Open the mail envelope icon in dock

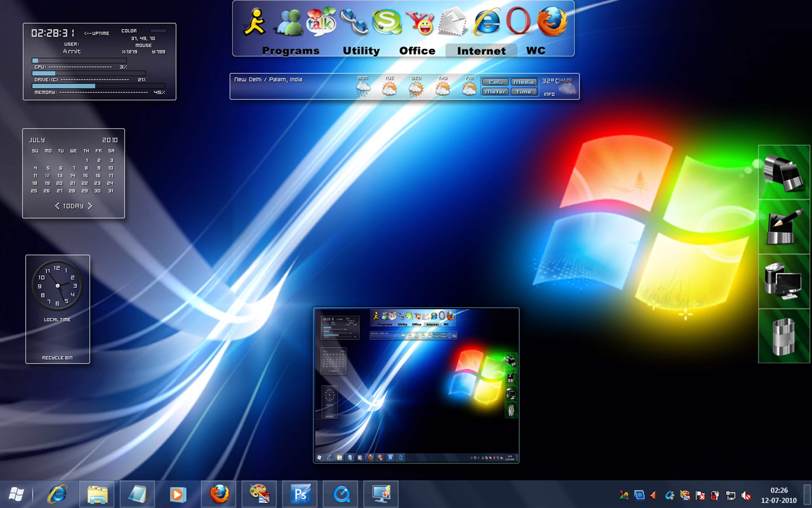coord(453,22)
